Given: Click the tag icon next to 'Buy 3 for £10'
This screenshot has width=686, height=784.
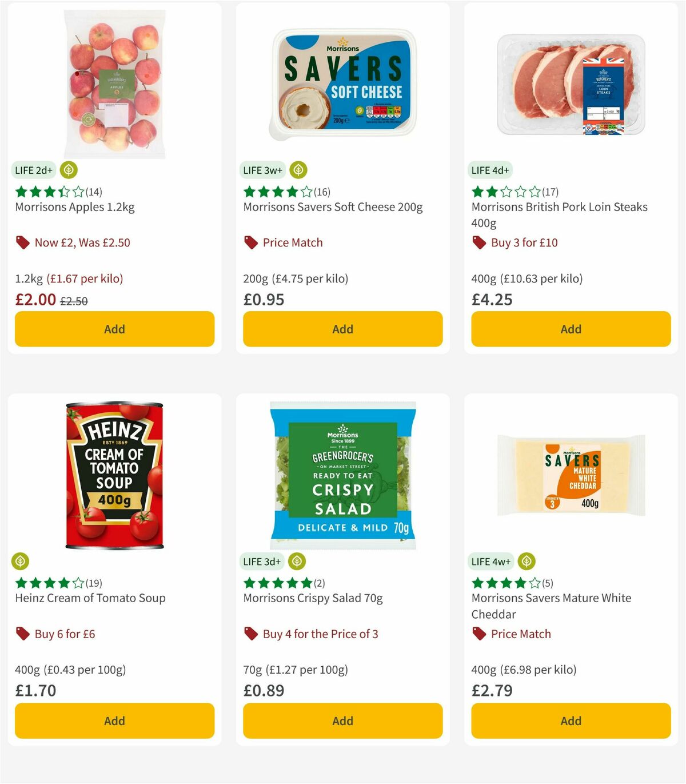Looking at the screenshot, I should tap(478, 242).
